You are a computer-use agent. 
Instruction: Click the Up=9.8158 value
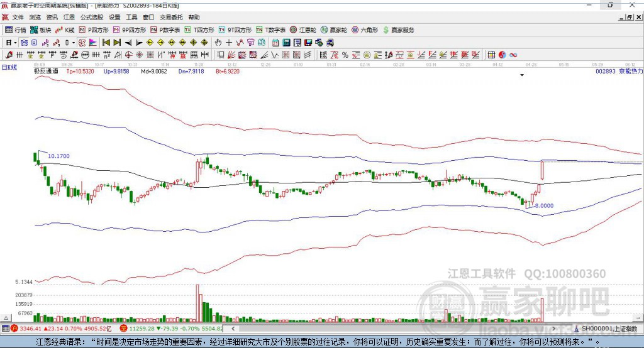coord(116,72)
